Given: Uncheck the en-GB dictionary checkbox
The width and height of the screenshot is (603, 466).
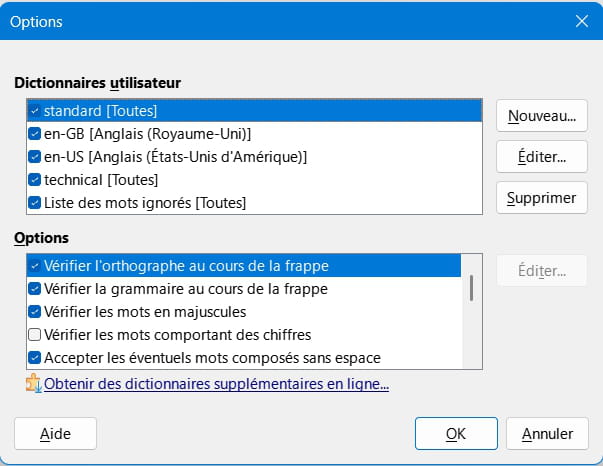Looking at the screenshot, I should pos(35,134).
